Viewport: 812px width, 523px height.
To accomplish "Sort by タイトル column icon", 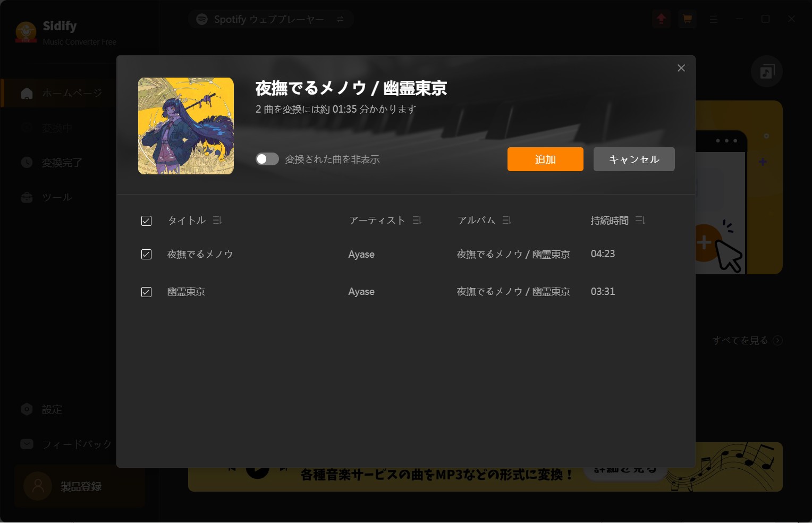I will pyautogui.click(x=217, y=220).
